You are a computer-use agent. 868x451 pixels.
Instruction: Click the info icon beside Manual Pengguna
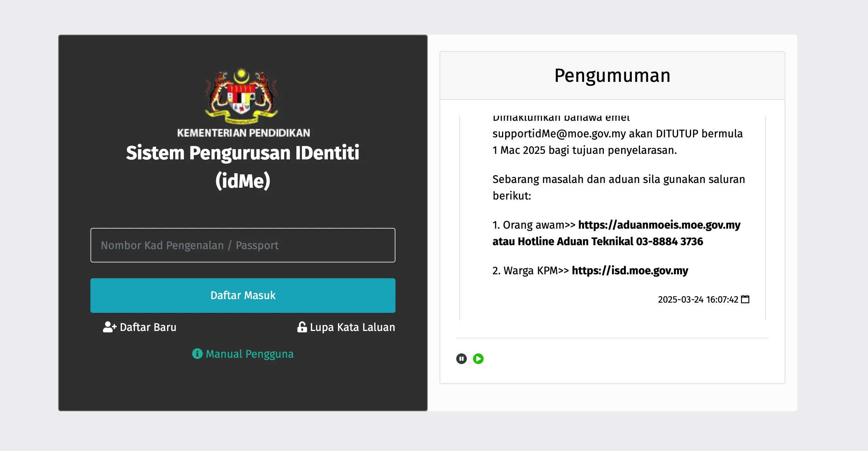[x=197, y=354]
